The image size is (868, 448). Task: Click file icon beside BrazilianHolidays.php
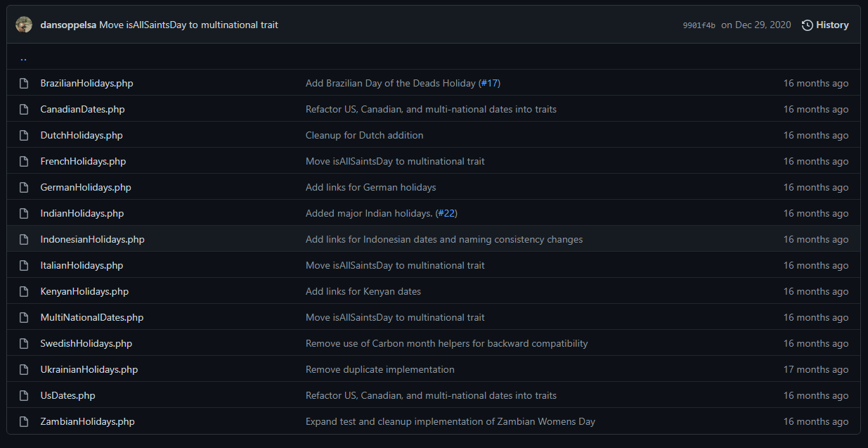(x=24, y=83)
